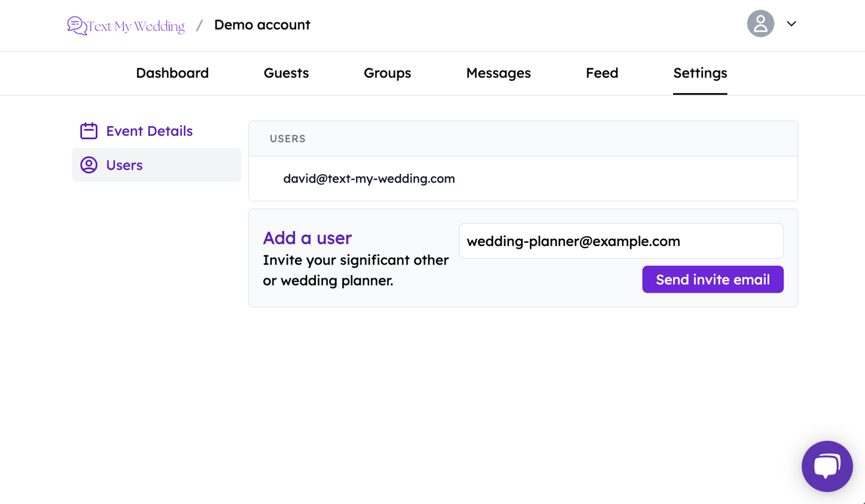Open the chat support widget

pyautogui.click(x=827, y=466)
